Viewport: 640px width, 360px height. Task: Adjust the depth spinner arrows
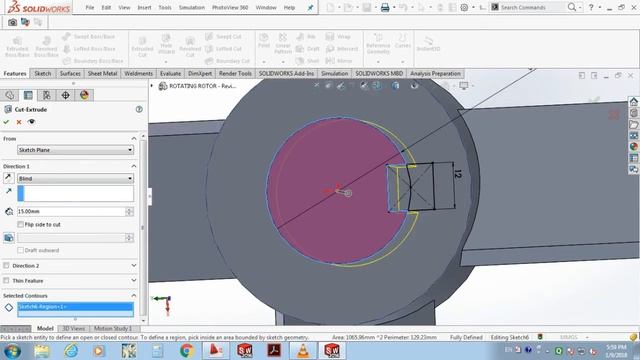[x=129, y=211]
